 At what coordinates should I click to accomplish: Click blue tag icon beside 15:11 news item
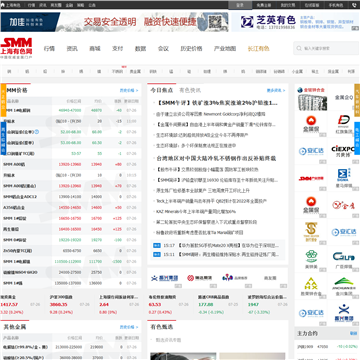click(156, 254)
